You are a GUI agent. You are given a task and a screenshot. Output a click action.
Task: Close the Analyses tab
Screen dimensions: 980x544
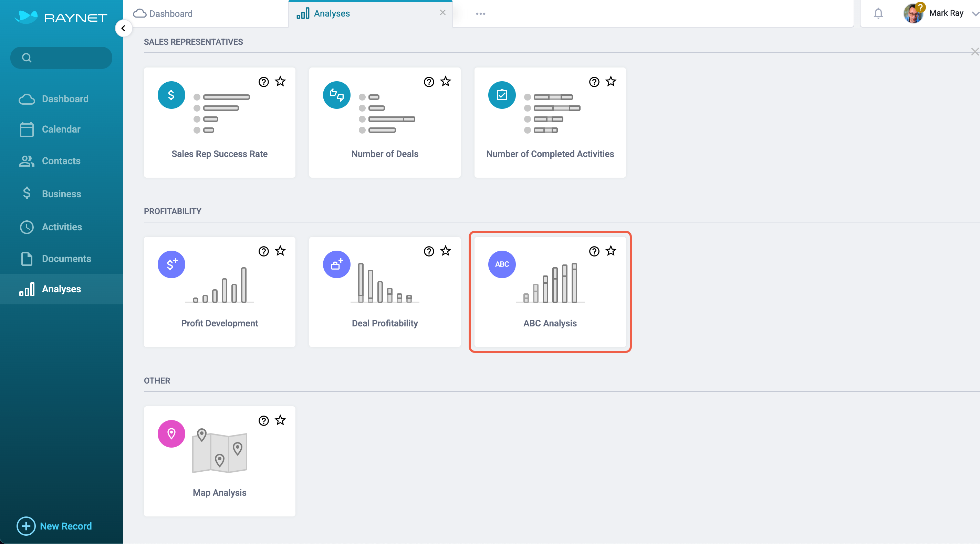point(442,12)
